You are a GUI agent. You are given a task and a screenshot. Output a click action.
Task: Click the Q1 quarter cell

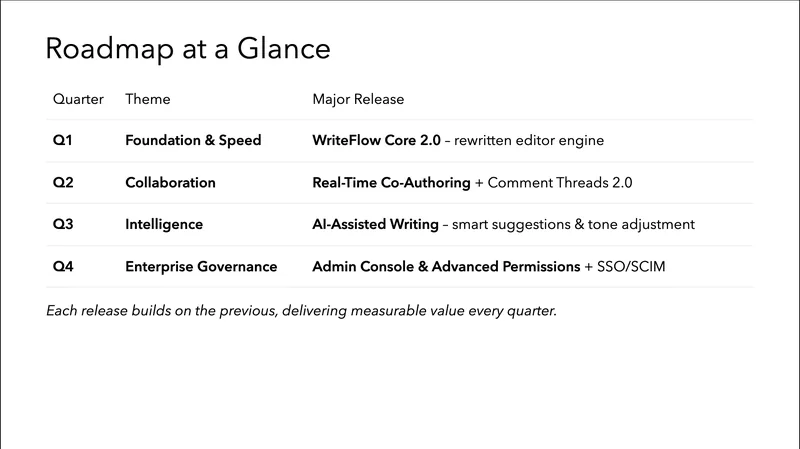pos(62,141)
